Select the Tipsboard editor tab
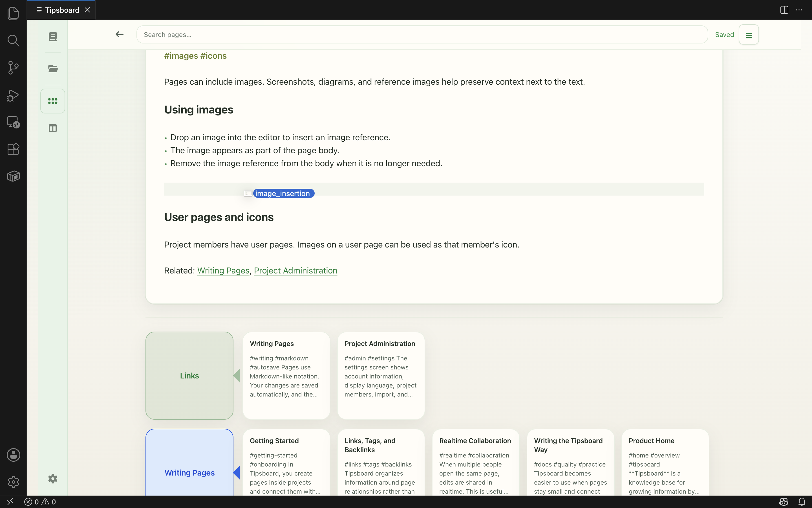 tap(61, 10)
